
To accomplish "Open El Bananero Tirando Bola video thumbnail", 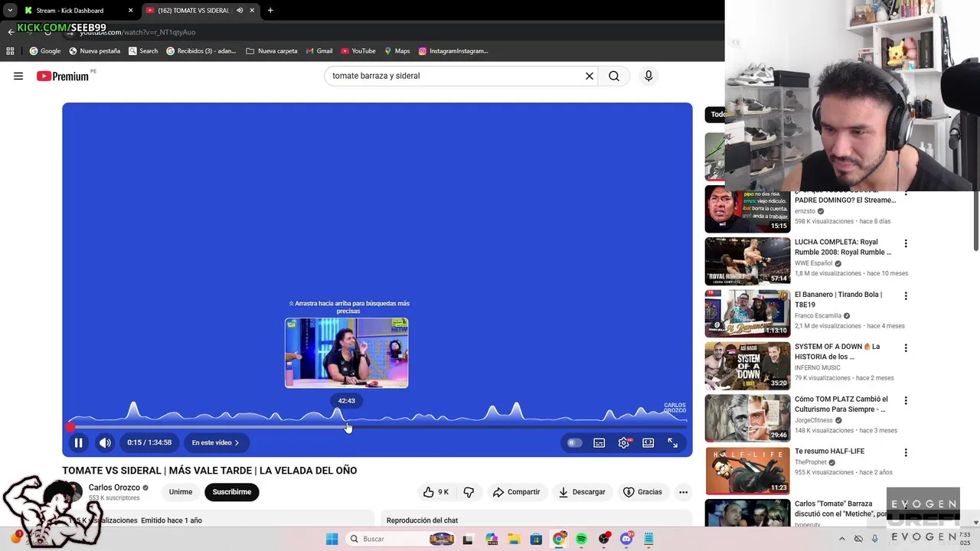I will [747, 314].
